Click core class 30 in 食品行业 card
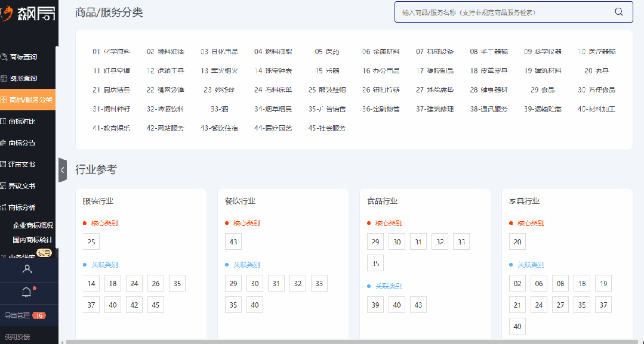644x344 pixels. tap(397, 242)
